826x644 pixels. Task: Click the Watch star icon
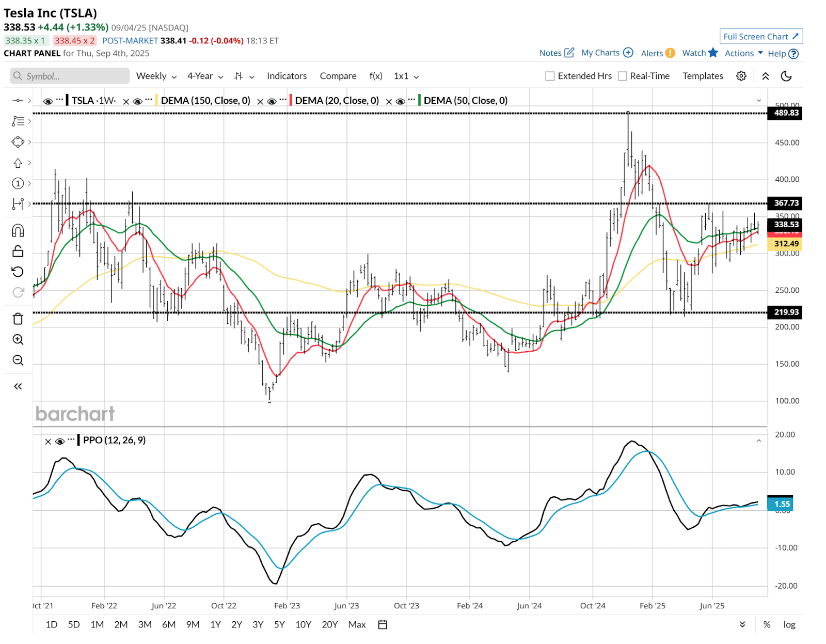pos(713,52)
